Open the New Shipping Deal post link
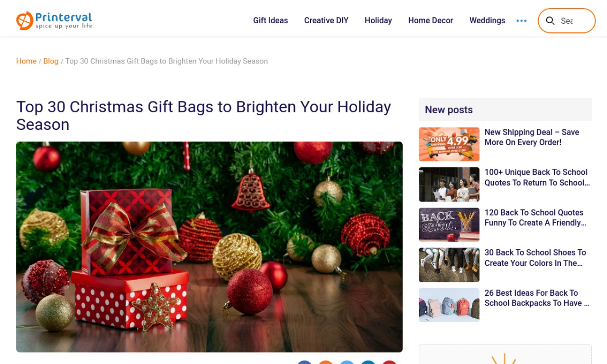Screen dimensions: 607x364 click(x=532, y=137)
